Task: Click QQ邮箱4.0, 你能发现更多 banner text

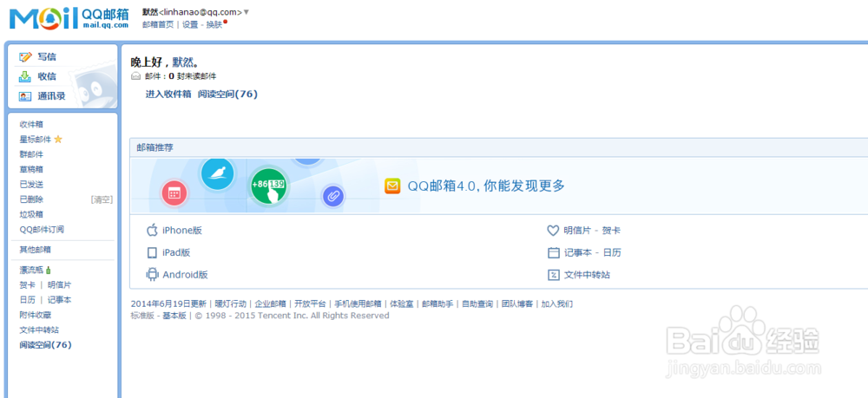Action: click(x=487, y=186)
